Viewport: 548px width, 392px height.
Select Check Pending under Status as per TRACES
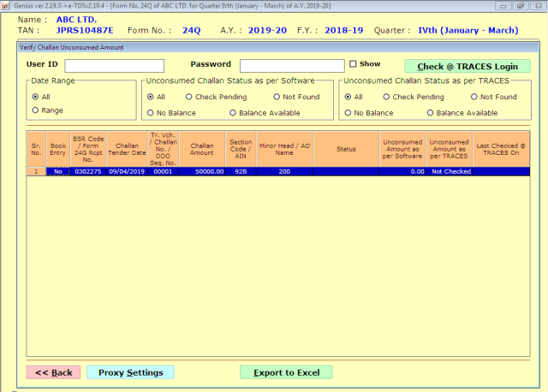pos(387,98)
